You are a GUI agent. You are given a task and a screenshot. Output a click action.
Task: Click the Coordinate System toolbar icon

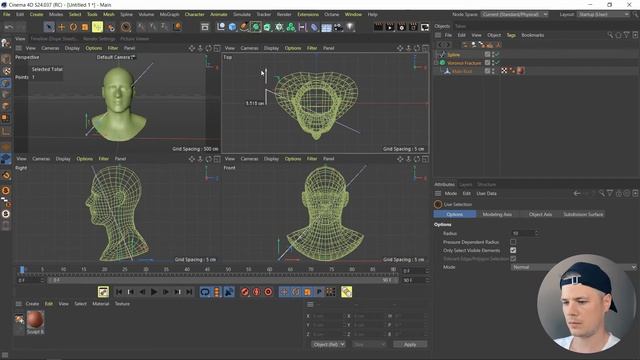click(177, 27)
